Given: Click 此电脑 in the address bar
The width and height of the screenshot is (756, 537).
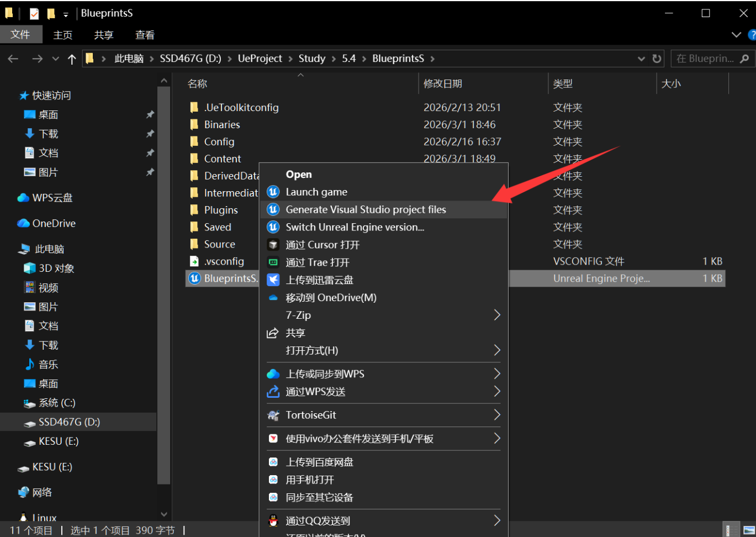Looking at the screenshot, I should click(129, 59).
